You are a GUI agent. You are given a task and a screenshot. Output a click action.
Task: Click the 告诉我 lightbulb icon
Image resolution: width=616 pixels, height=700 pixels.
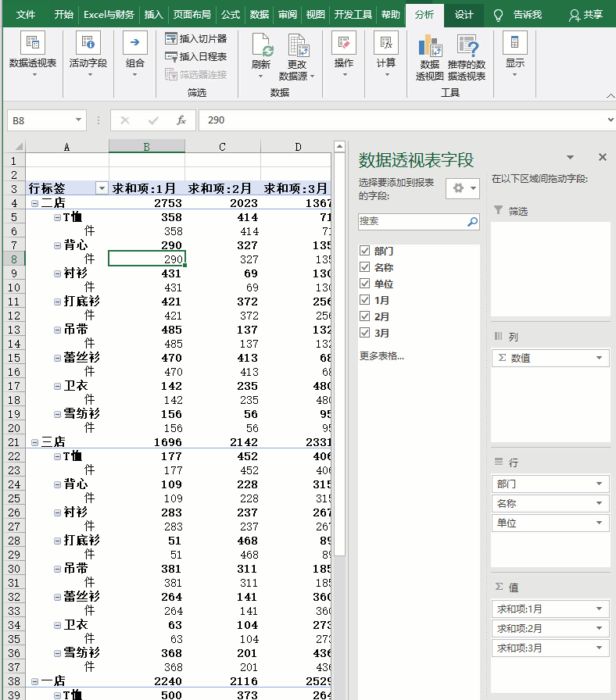(498, 16)
